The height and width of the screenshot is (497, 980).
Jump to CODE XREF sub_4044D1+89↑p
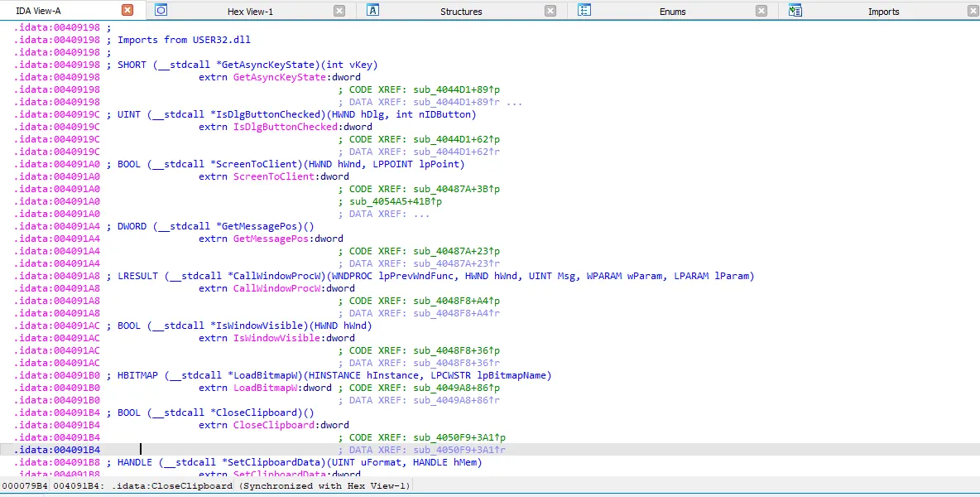point(456,89)
